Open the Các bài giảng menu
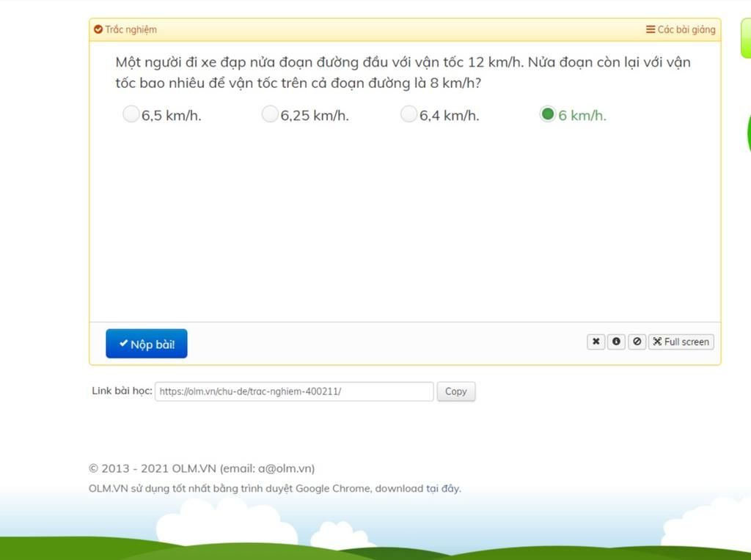Screen dimensions: 751x560 pos(681,29)
